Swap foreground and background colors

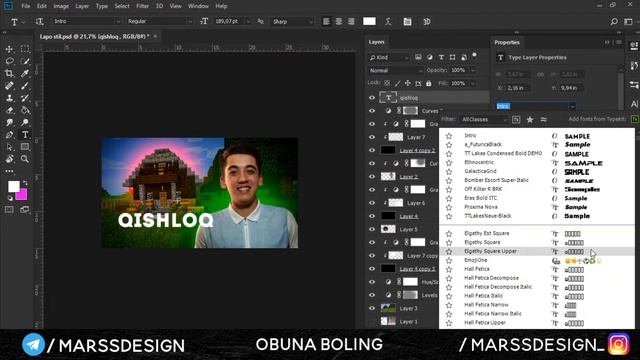click(x=24, y=183)
